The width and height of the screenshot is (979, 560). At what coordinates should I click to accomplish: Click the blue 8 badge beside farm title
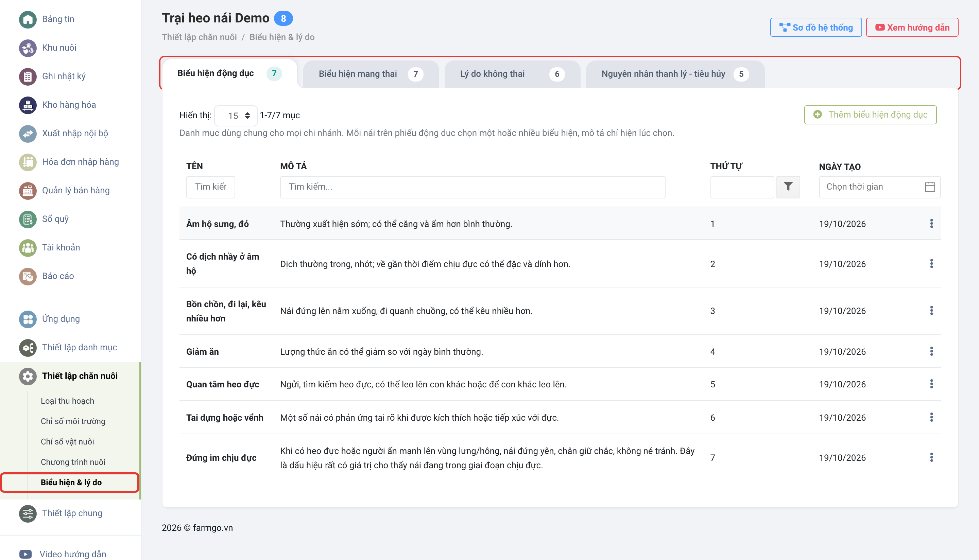click(x=283, y=18)
